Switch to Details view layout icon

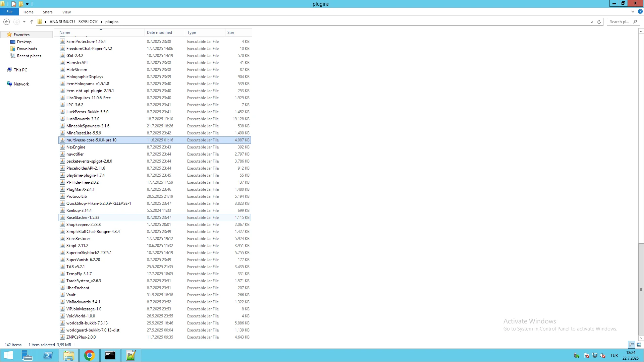[x=632, y=345]
